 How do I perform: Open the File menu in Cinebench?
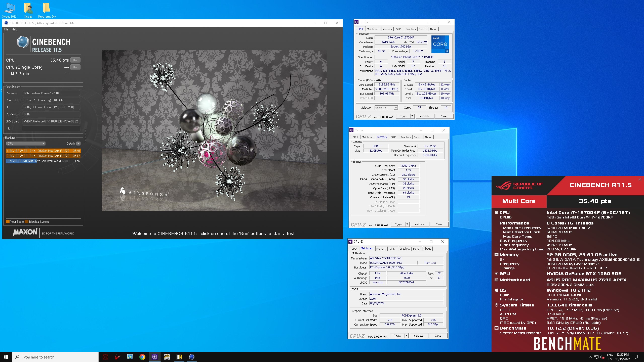[6, 29]
